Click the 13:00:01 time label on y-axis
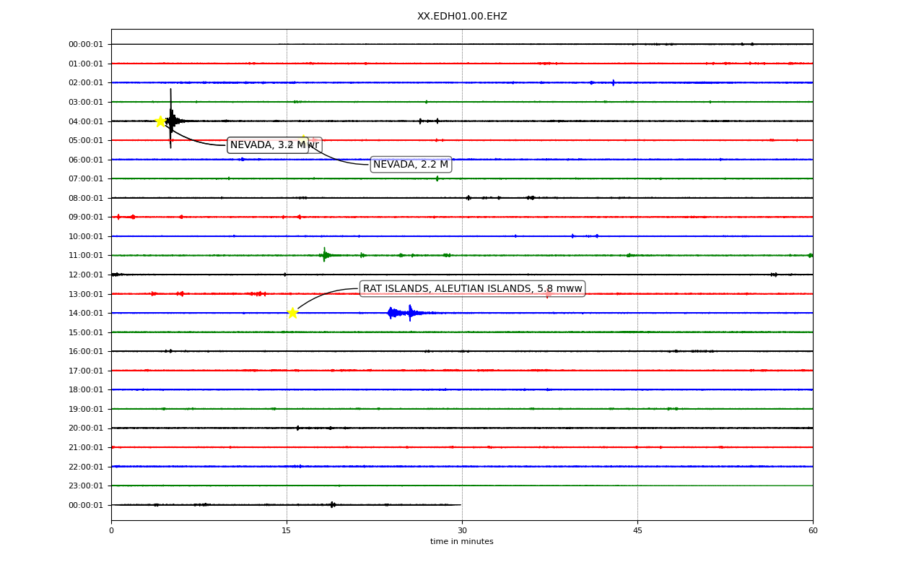Viewport: 924px width, 578px height. [86, 294]
